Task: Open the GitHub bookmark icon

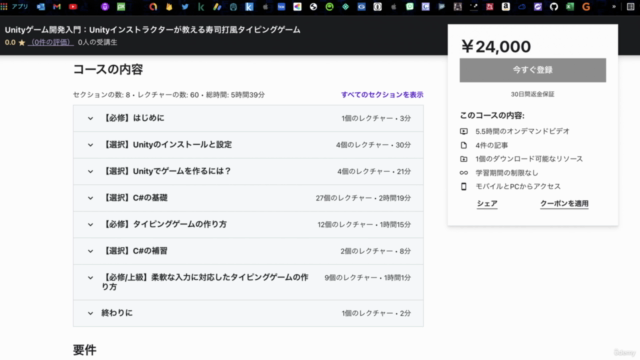Action: pyautogui.click(x=554, y=7)
